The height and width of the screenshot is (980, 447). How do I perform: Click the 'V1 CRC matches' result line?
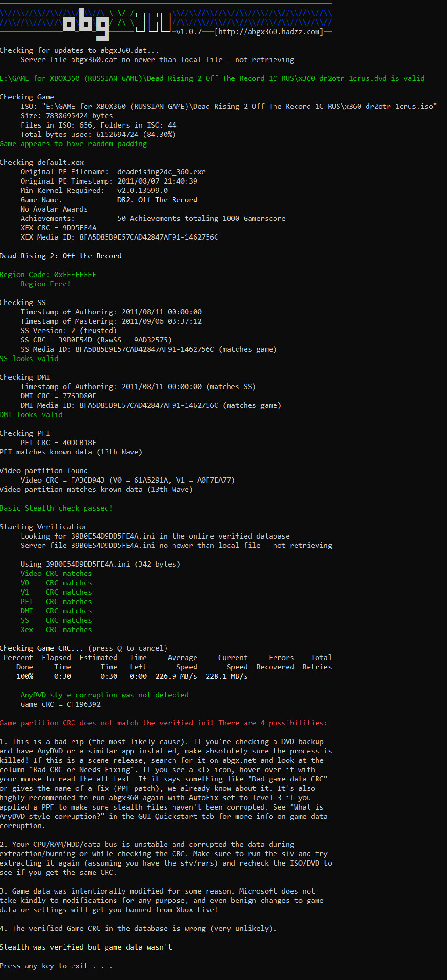coord(56,592)
